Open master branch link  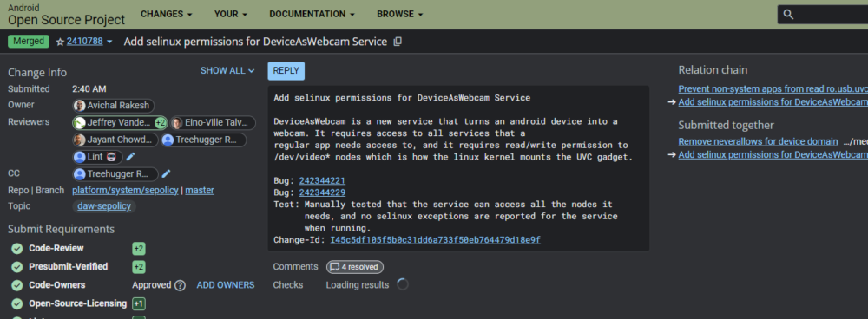click(200, 191)
